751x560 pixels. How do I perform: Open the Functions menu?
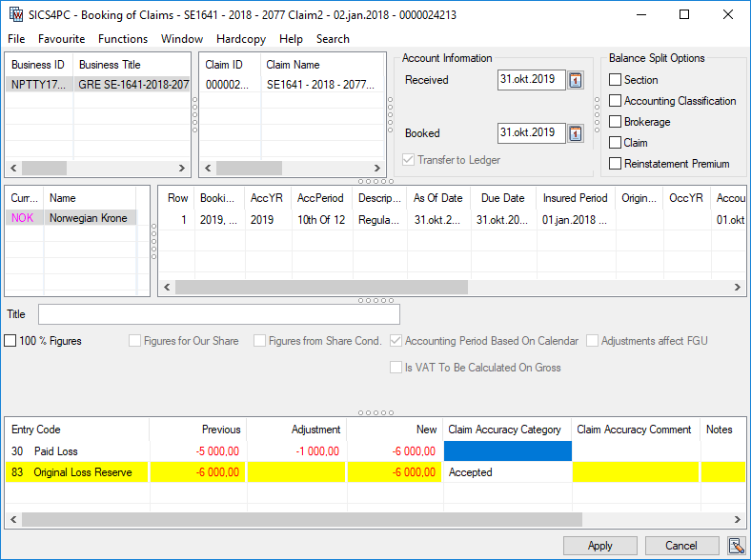122,39
